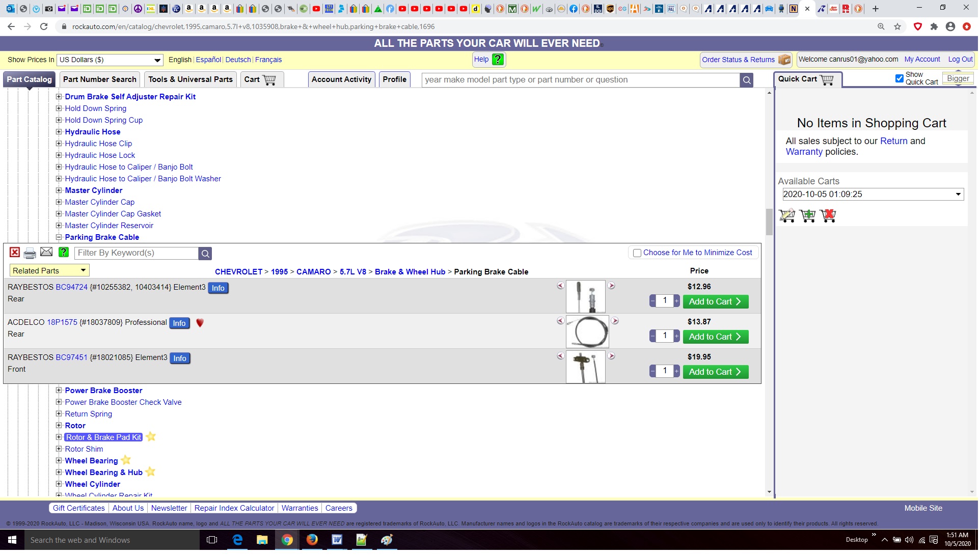
Task: Expand the Rotor & Brake Pad Kit tree item
Action: [59, 437]
